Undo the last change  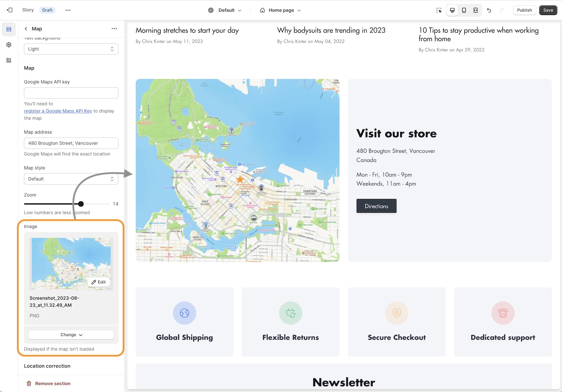489,10
